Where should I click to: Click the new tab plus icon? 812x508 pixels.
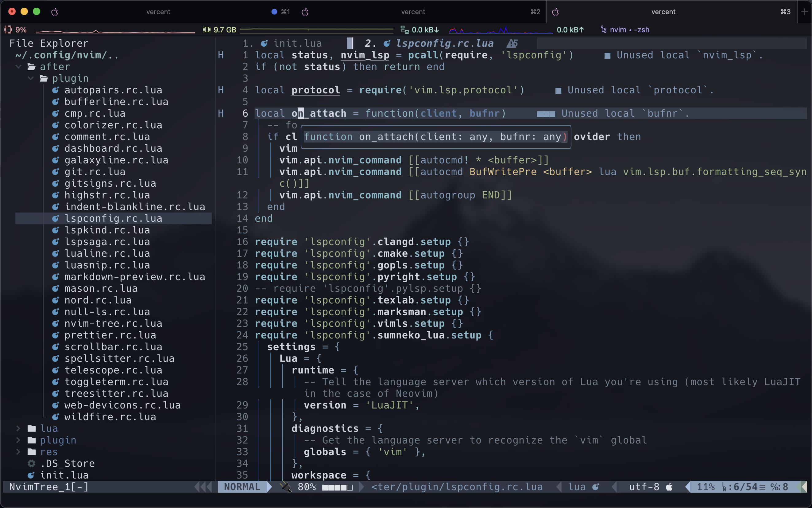[x=804, y=12]
